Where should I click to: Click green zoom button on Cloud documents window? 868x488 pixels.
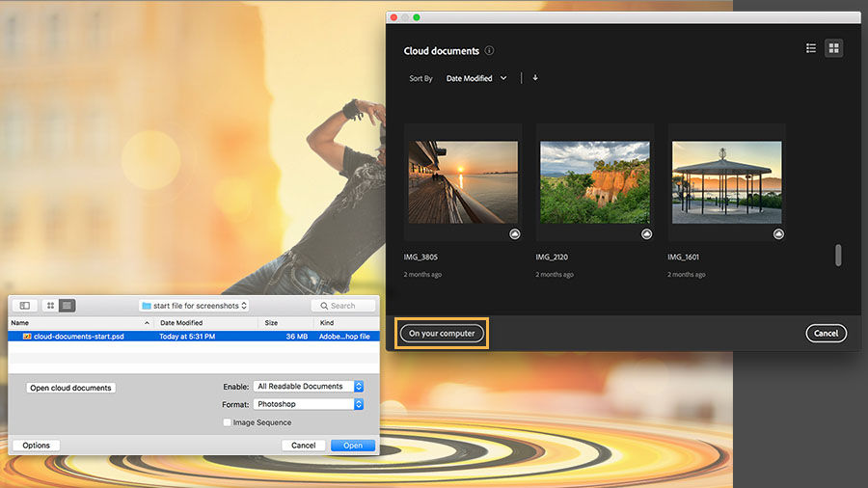[417, 17]
